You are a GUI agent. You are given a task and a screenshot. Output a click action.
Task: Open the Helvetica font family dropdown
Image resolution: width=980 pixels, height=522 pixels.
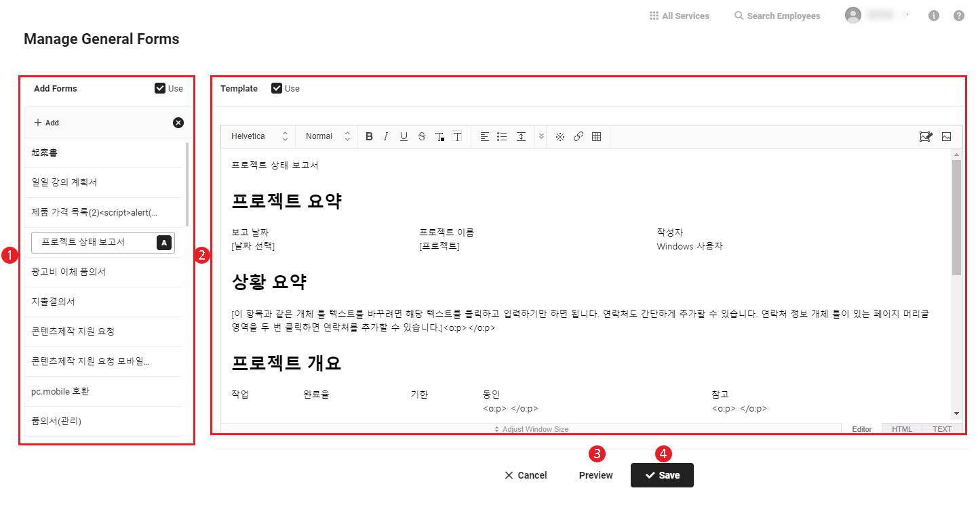[260, 136]
